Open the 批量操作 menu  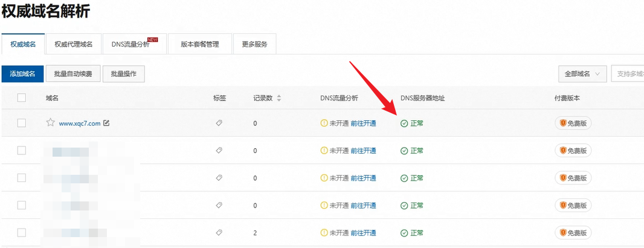coord(123,74)
